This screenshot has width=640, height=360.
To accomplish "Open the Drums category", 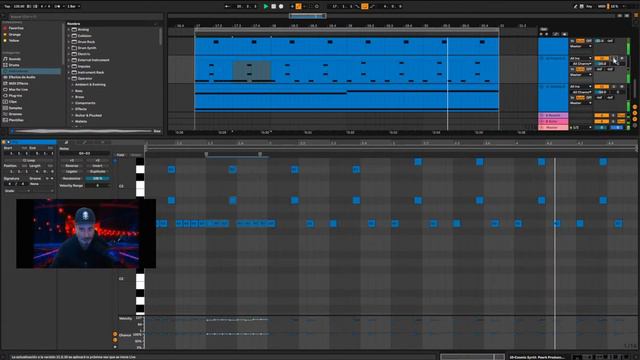I will (14, 65).
